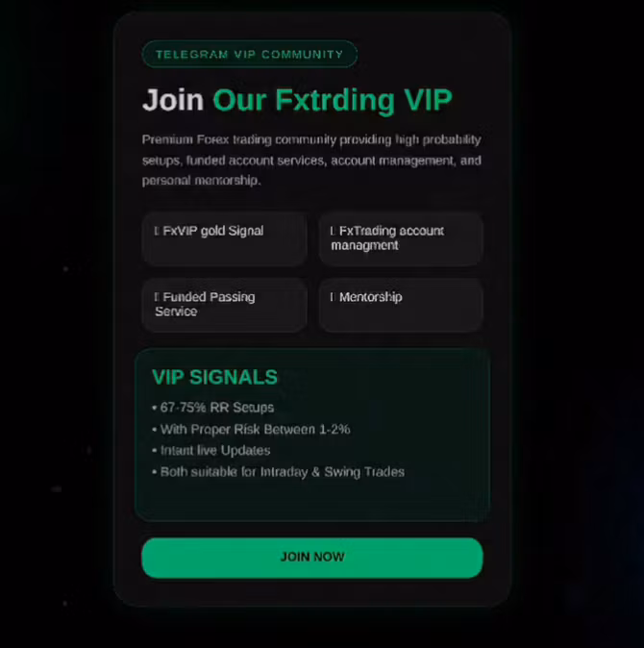This screenshot has height=648, width=644.
Task: Select the Intant live Updates bullet
Action: (x=215, y=451)
